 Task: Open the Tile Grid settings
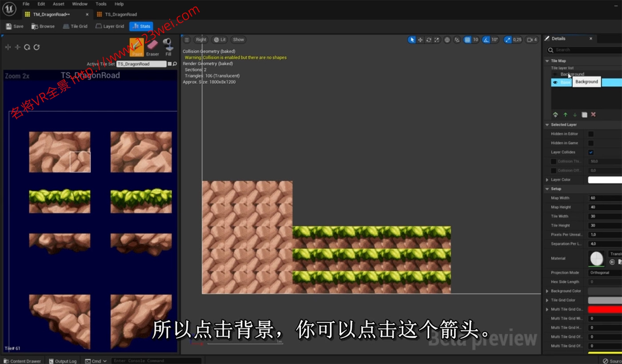pyautogui.click(x=75, y=26)
